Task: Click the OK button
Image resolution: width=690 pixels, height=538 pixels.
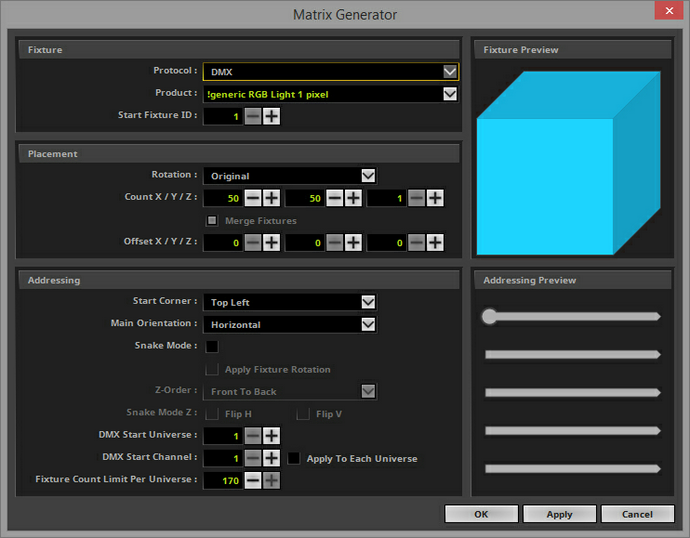Action: 481,514
